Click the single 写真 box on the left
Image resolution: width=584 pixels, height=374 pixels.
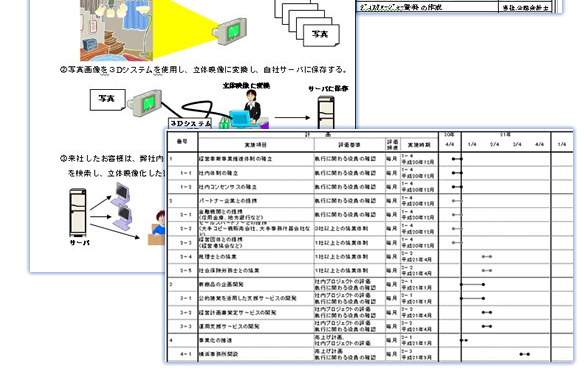tap(108, 99)
